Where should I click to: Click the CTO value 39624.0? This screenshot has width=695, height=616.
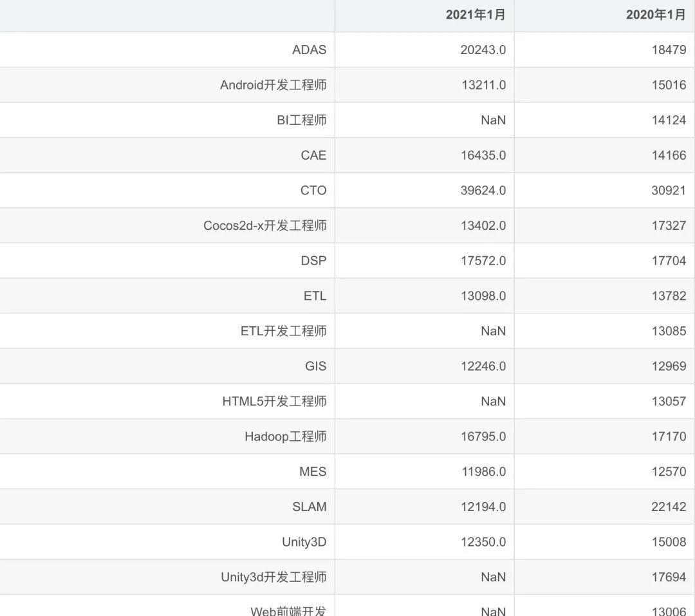click(483, 191)
